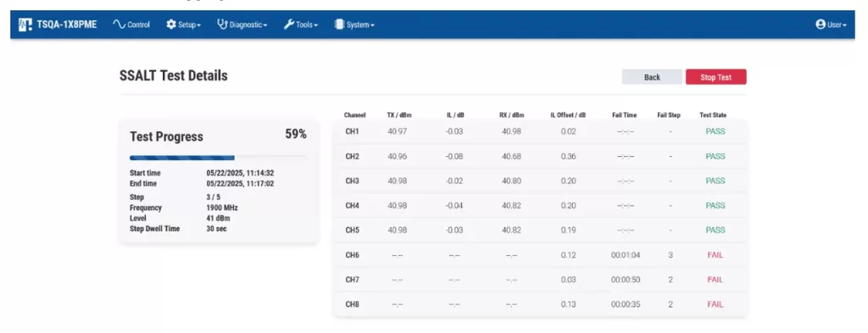This screenshot has width=868, height=333.
Task: Click the CH6 FAIL status
Action: pyautogui.click(x=715, y=255)
